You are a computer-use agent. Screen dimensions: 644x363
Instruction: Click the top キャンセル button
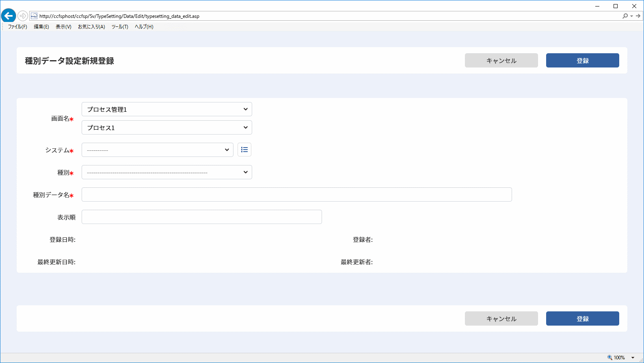pos(501,60)
